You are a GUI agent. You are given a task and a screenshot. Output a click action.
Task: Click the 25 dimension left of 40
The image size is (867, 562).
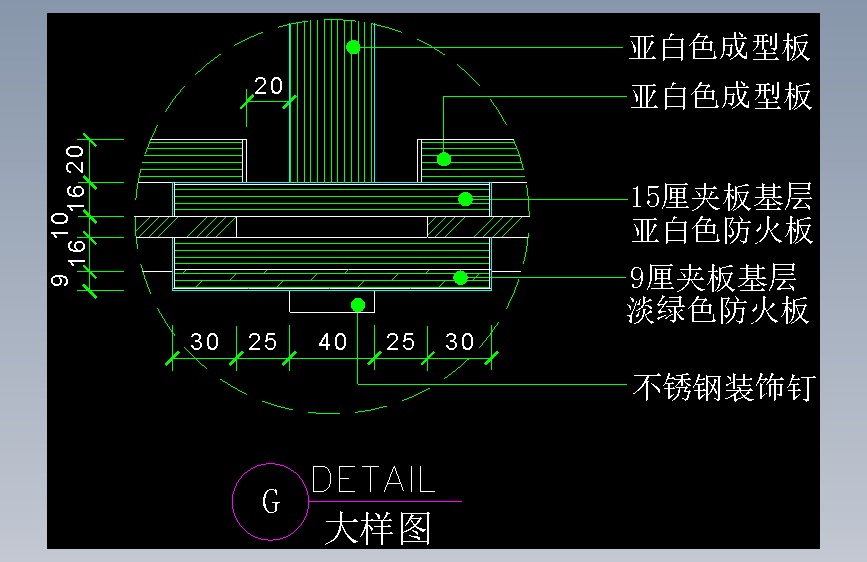click(x=262, y=342)
